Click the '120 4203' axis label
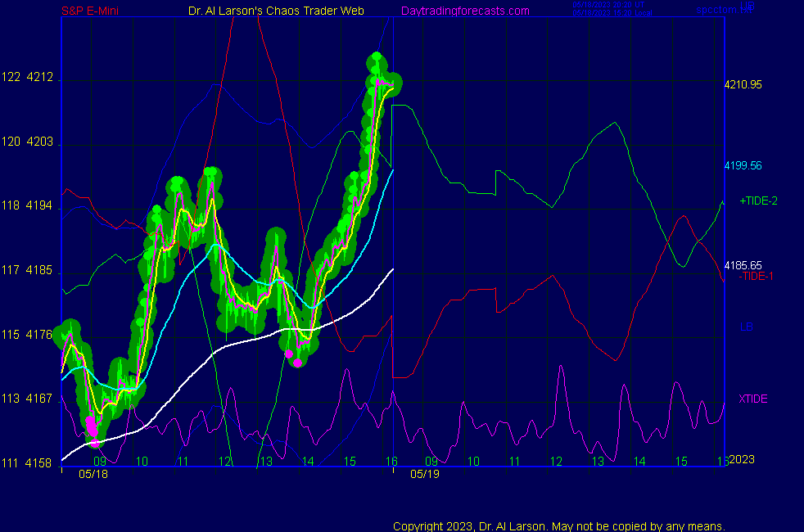 pos(27,142)
